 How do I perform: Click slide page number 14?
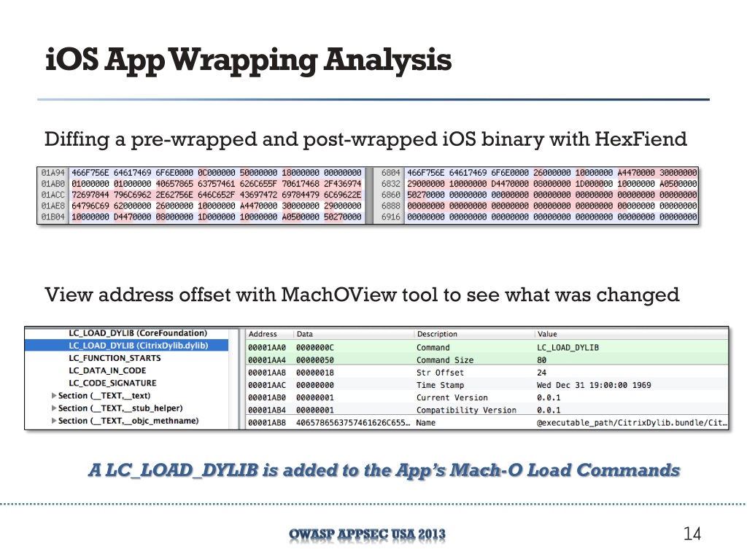[x=692, y=533]
